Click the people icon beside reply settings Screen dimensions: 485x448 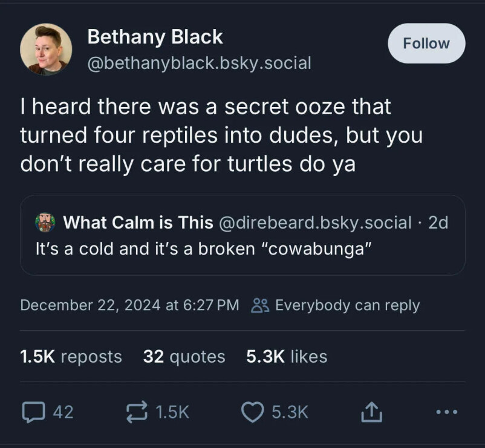click(259, 305)
